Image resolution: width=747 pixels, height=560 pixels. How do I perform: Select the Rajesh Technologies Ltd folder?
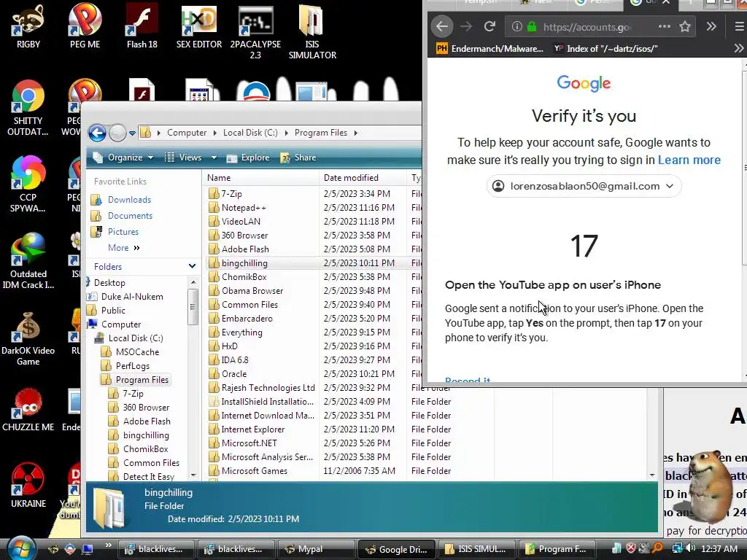[x=268, y=388]
